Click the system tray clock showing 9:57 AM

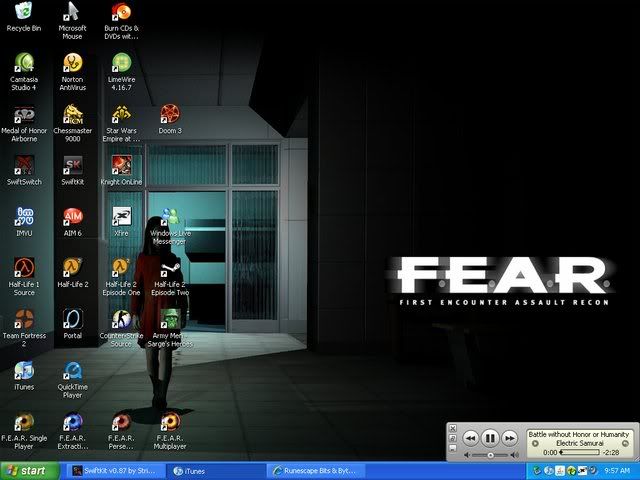(617, 471)
